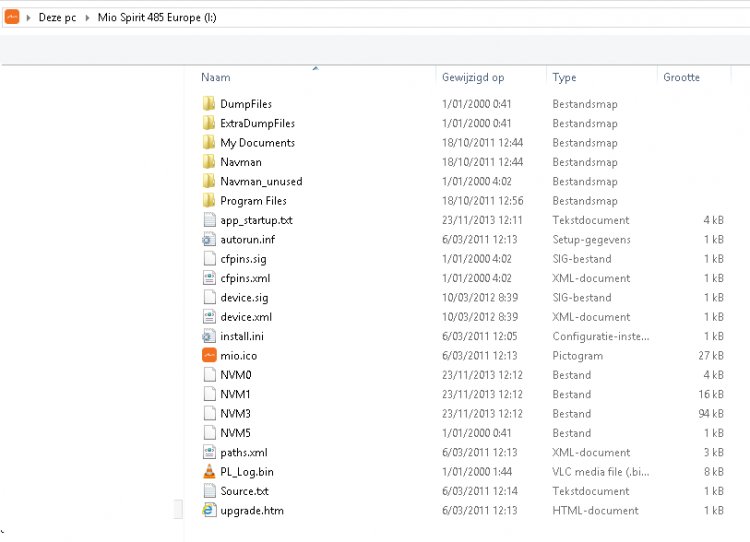This screenshot has height=542, width=750.
Task: Sort files by the Naam column
Action: pos(215,77)
